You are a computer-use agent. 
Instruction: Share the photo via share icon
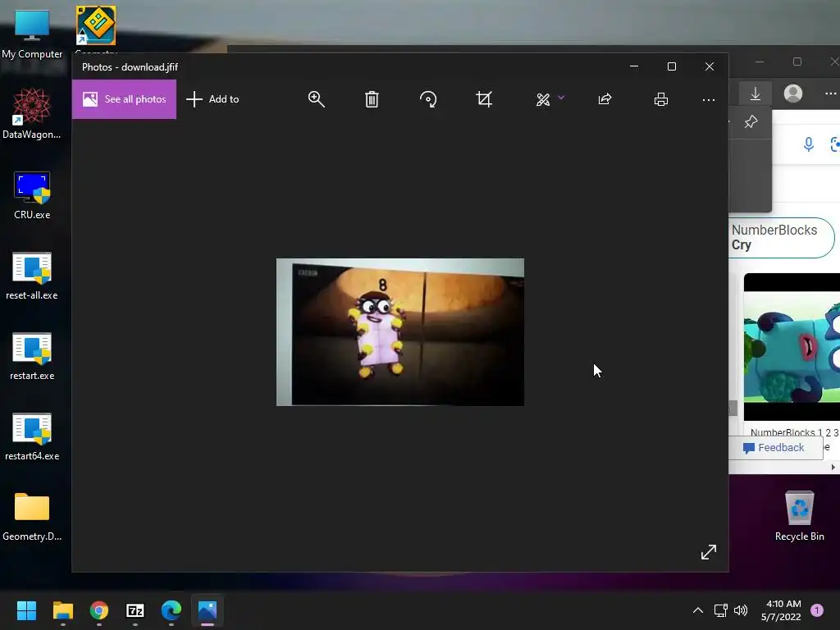coord(605,99)
